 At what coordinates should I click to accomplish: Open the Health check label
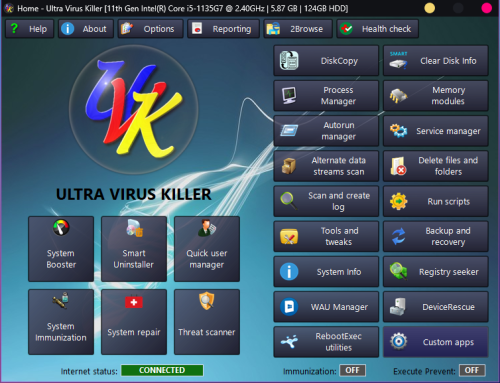click(x=386, y=29)
